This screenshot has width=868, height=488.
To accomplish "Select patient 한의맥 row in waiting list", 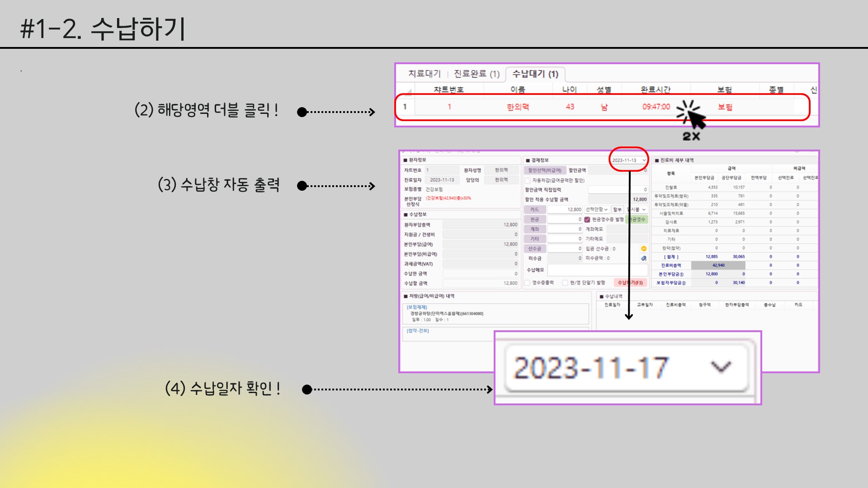I will click(518, 107).
